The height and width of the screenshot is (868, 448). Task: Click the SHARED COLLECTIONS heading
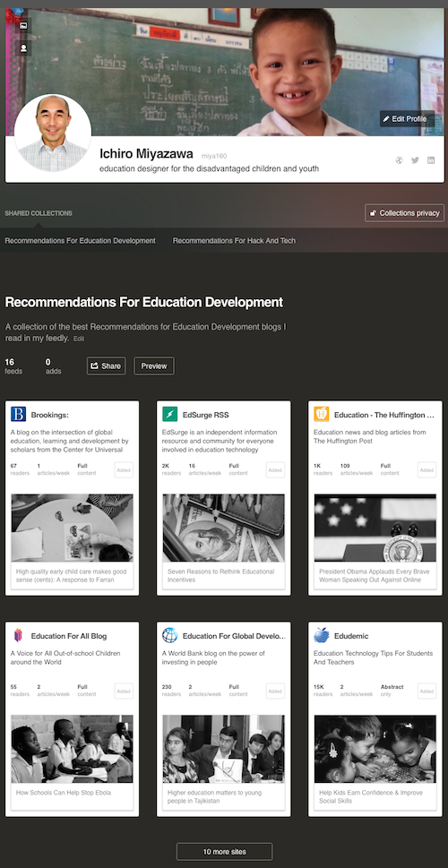pyautogui.click(x=39, y=213)
